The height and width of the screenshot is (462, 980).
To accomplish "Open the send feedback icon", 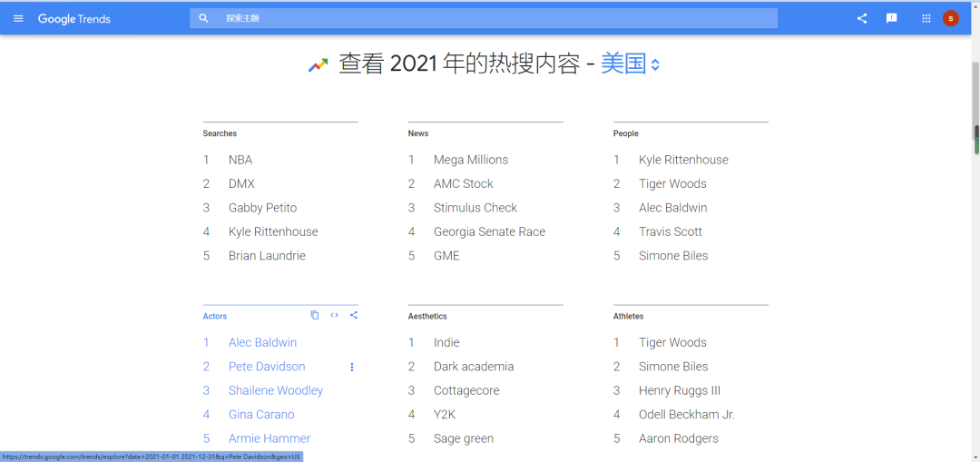I will [x=892, y=18].
